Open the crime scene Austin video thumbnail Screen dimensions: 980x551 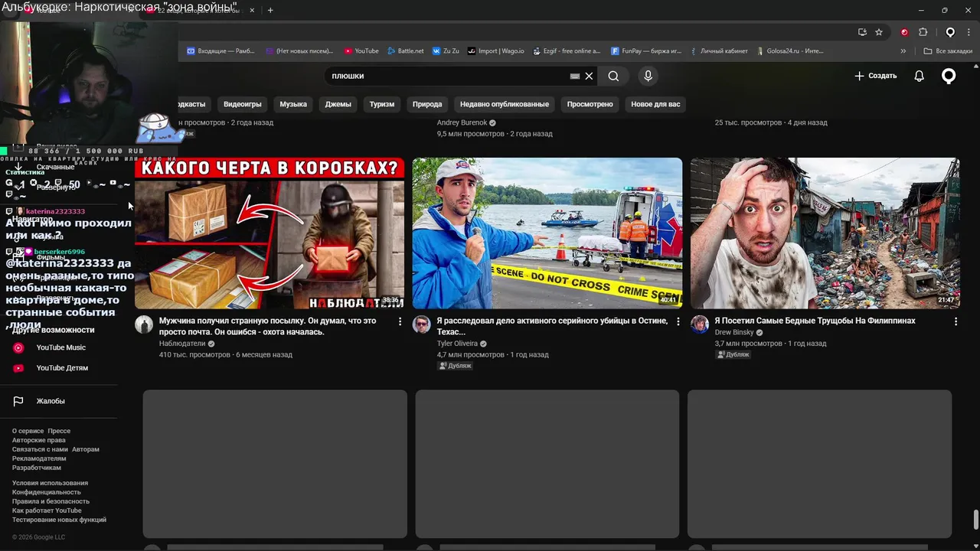coord(547,233)
